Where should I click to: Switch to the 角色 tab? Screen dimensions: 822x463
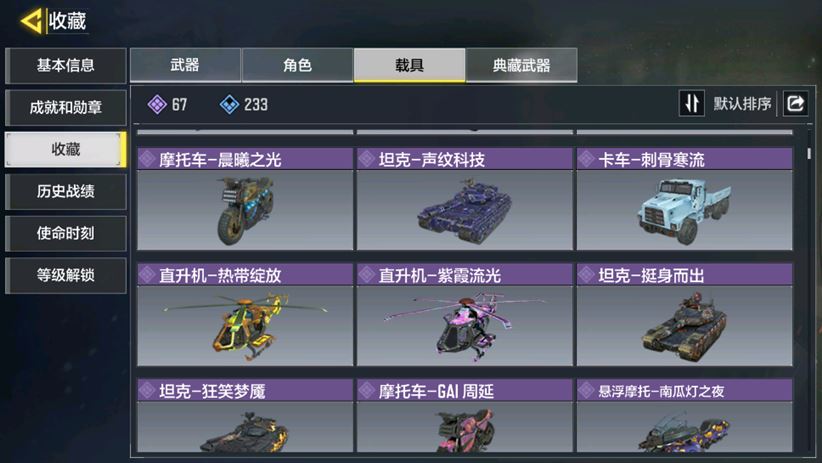297,65
